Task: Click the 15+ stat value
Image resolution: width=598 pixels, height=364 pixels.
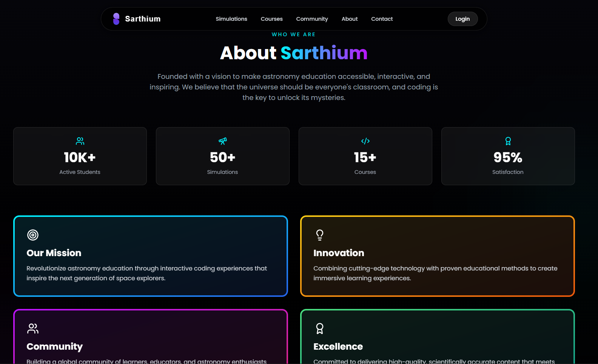Action: 365,157
